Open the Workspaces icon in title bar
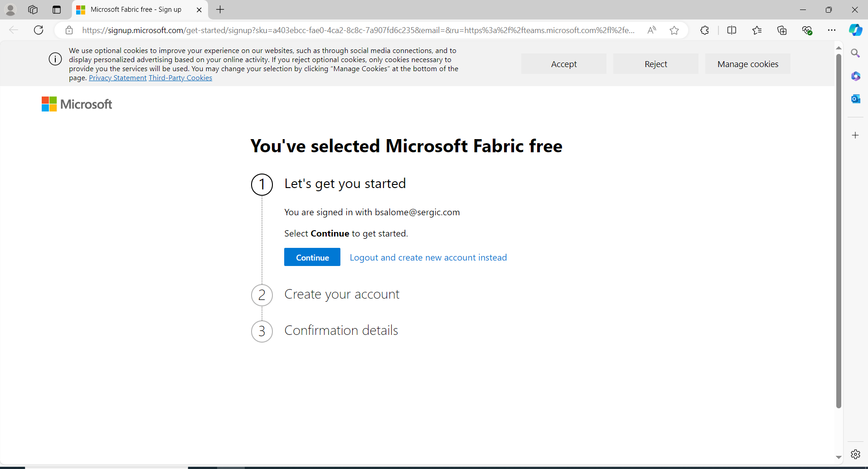This screenshot has height=469, width=868. (x=33, y=10)
